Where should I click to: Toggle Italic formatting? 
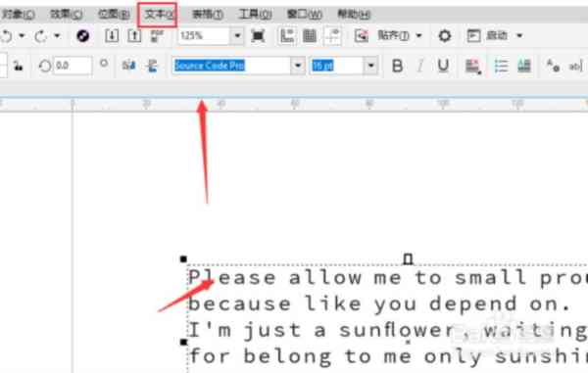pos(420,66)
